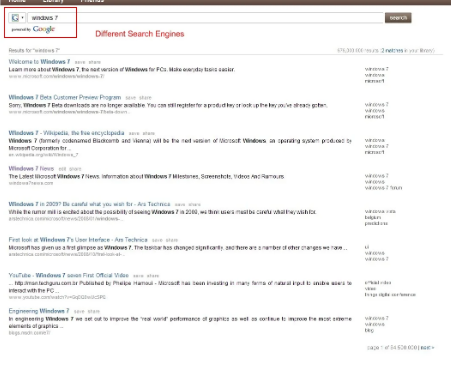Save the Windows 7 in 2009 result
The height and width of the screenshot is (367, 451).
tap(180, 204)
